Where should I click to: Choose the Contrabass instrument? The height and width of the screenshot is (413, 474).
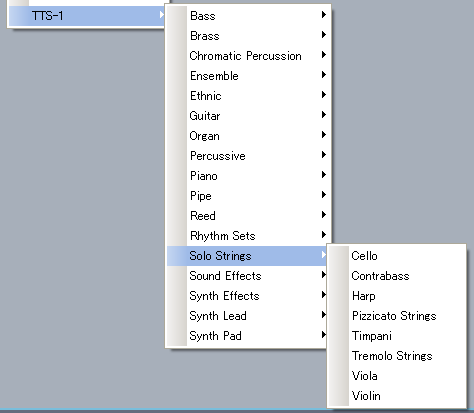pos(397,276)
